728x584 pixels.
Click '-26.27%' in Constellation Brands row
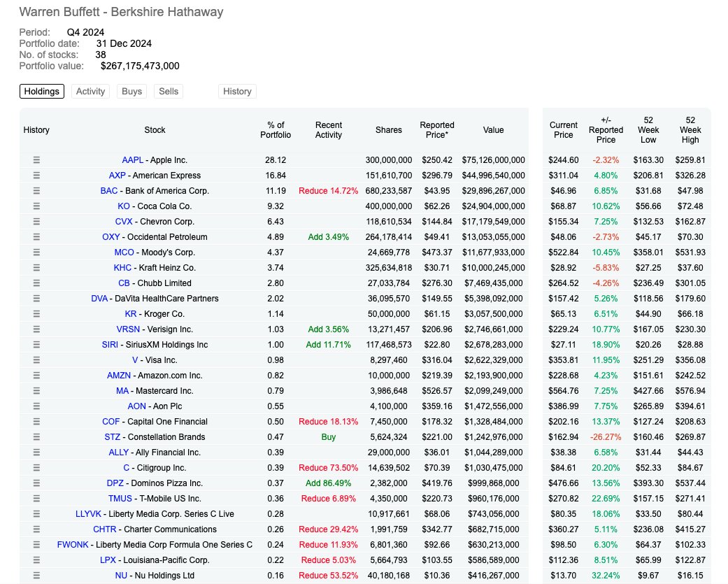(606, 437)
